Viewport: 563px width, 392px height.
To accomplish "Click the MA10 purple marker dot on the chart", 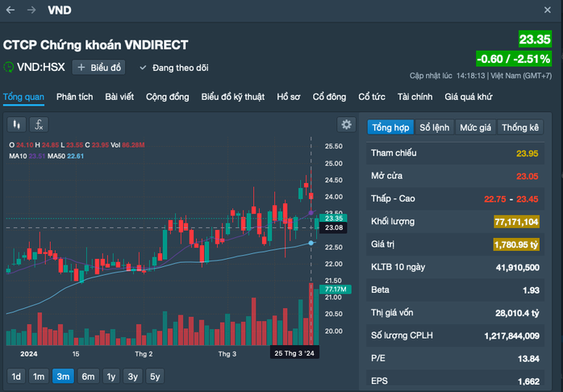I will 311,212.
